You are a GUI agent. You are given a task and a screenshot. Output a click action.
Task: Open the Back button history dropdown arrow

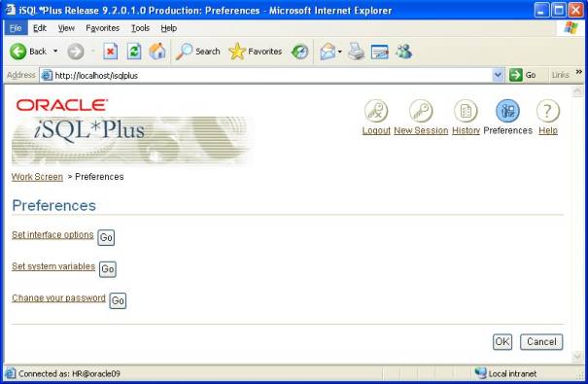(x=55, y=51)
